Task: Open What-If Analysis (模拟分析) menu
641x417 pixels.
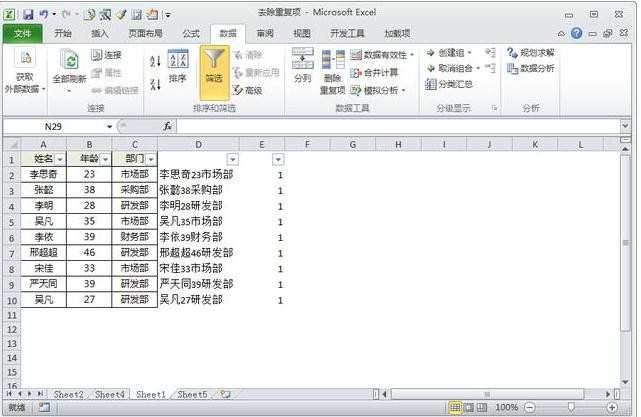Action: pyautogui.click(x=378, y=90)
